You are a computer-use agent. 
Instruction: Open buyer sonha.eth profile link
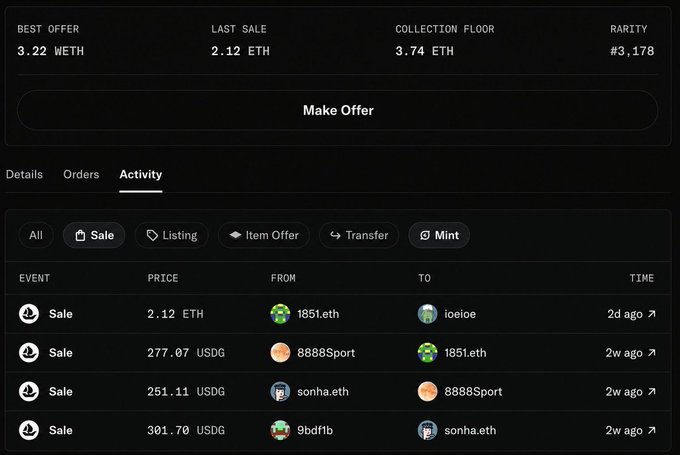[470, 430]
